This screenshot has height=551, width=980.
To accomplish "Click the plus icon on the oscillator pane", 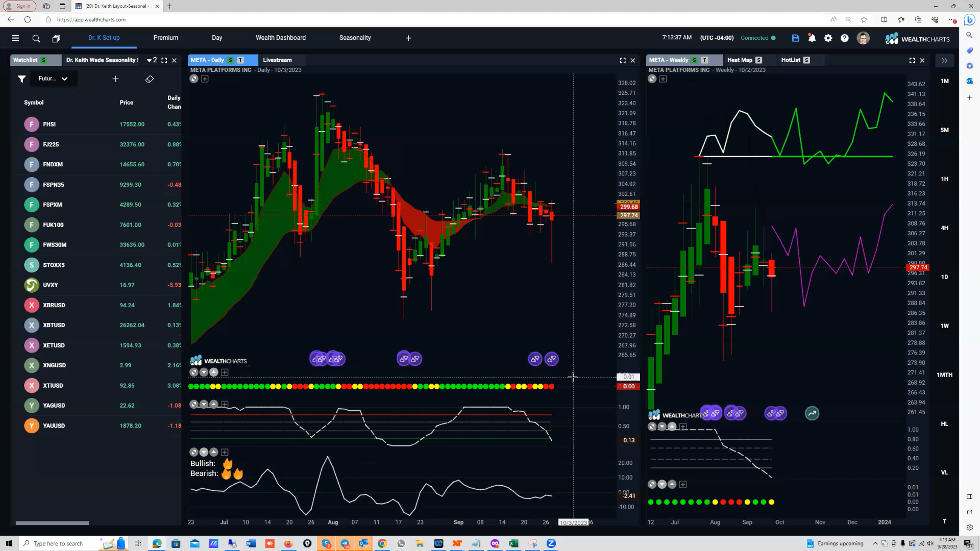I will tap(225, 404).
